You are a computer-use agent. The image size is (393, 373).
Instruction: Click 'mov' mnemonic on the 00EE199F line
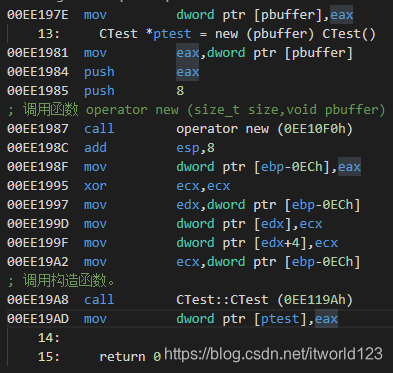95,243
